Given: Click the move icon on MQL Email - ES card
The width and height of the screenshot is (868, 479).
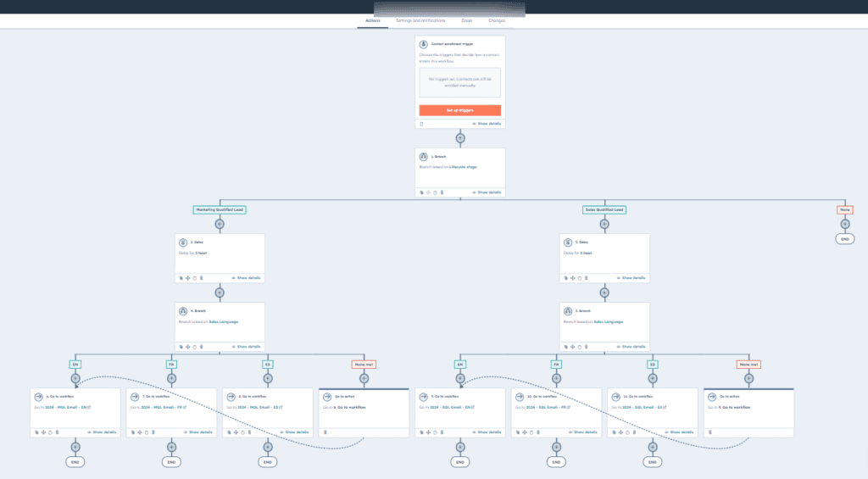Looking at the screenshot, I should [236, 432].
